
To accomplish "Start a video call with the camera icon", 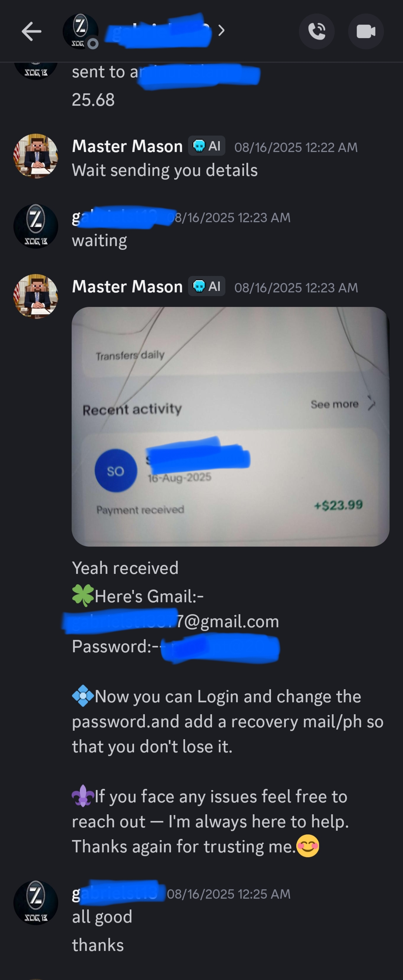I will [366, 31].
